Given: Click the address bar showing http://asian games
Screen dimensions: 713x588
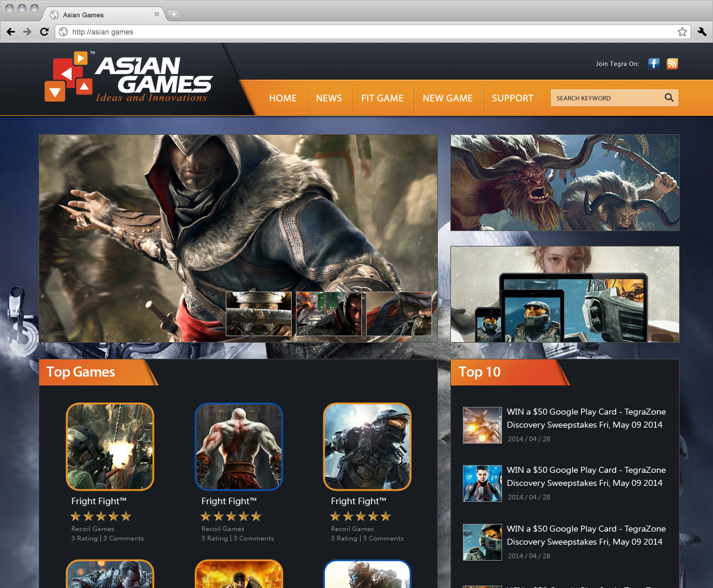Looking at the screenshot, I should coord(373,31).
